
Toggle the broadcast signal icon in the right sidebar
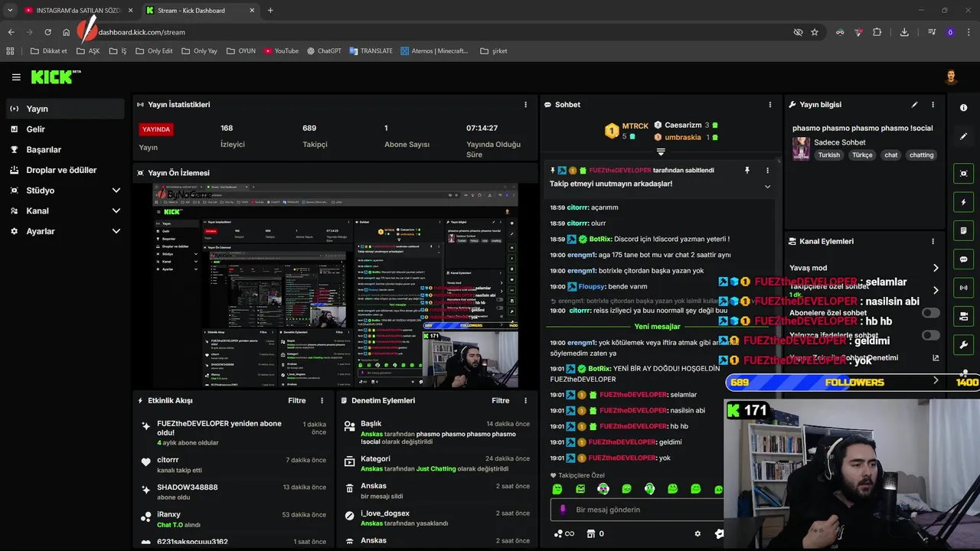pyautogui.click(x=963, y=288)
